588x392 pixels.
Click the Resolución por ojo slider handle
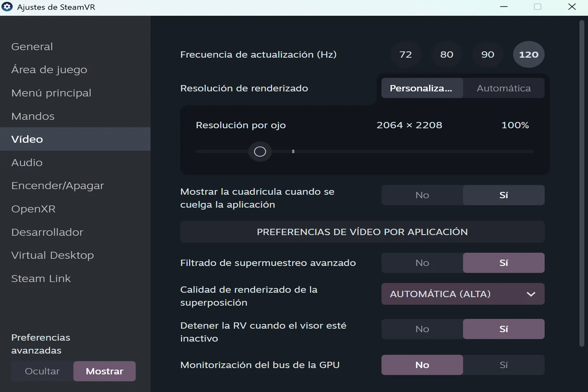[x=260, y=152]
